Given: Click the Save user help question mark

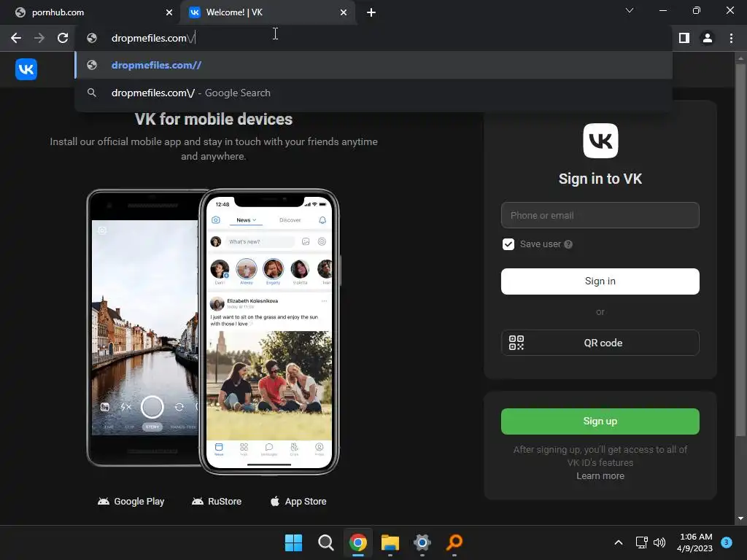Looking at the screenshot, I should coord(568,244).
